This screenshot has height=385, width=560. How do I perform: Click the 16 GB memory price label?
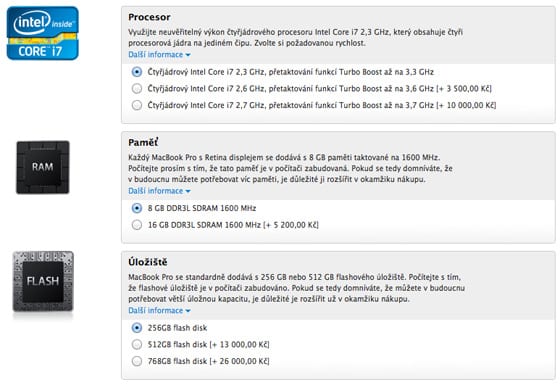pos(291,225)
